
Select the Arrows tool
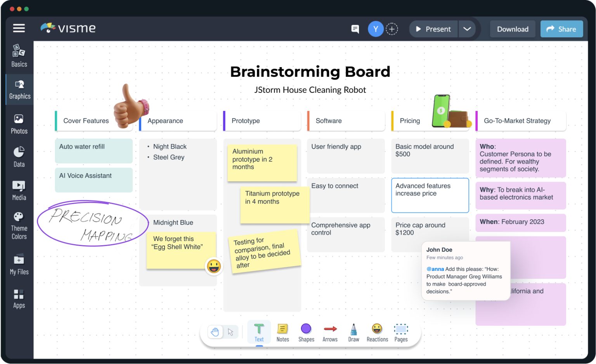pyautogui.click(x=330, y=332)
